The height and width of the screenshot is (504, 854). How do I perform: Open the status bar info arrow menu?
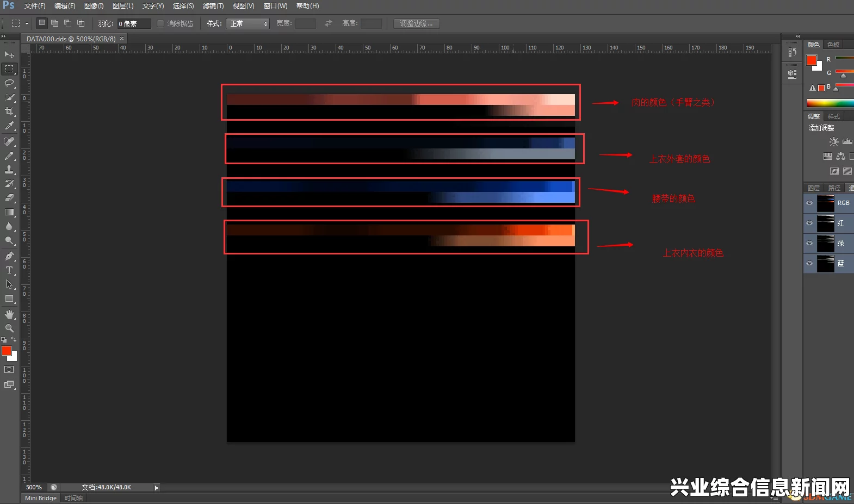click(x=157, y=488)
